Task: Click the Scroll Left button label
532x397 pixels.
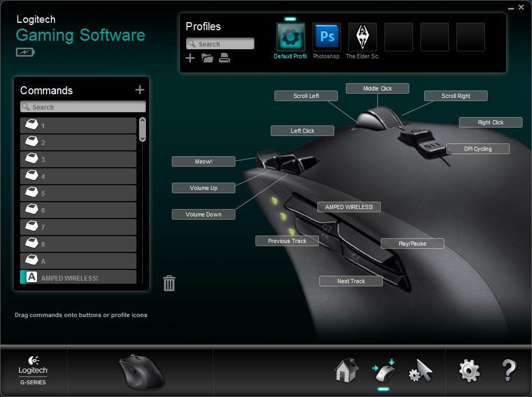Action: tap(306, 96)
